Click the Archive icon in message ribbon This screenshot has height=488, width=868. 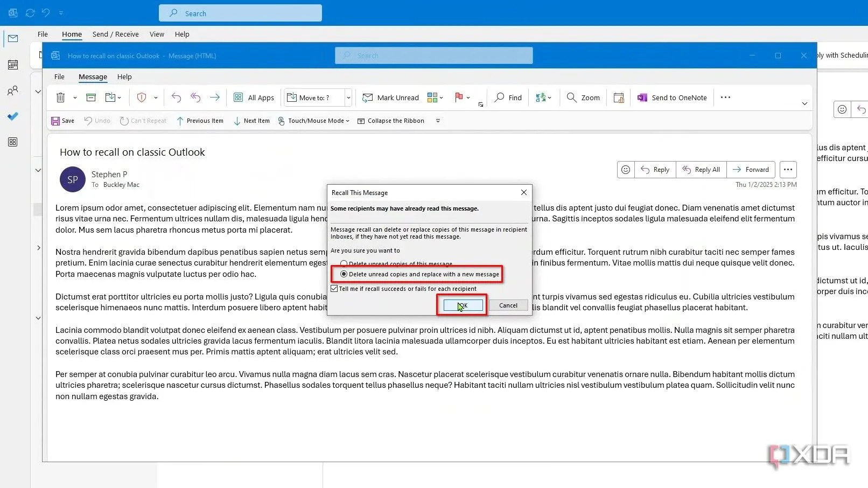pos(91,97)
